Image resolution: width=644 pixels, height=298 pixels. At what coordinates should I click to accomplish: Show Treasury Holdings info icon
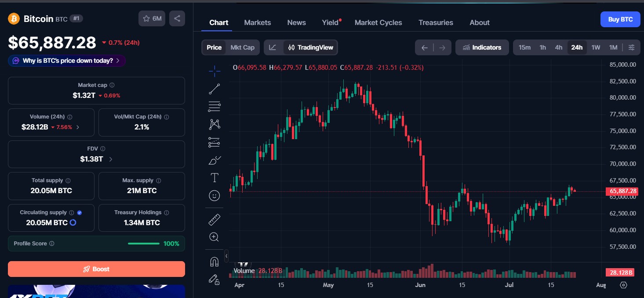(167, 212)
